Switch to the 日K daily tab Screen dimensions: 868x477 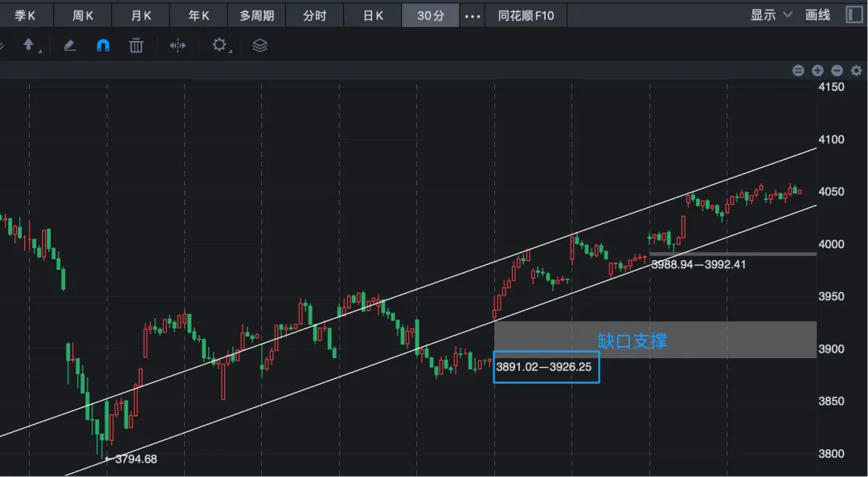click(x=373, y=15)
